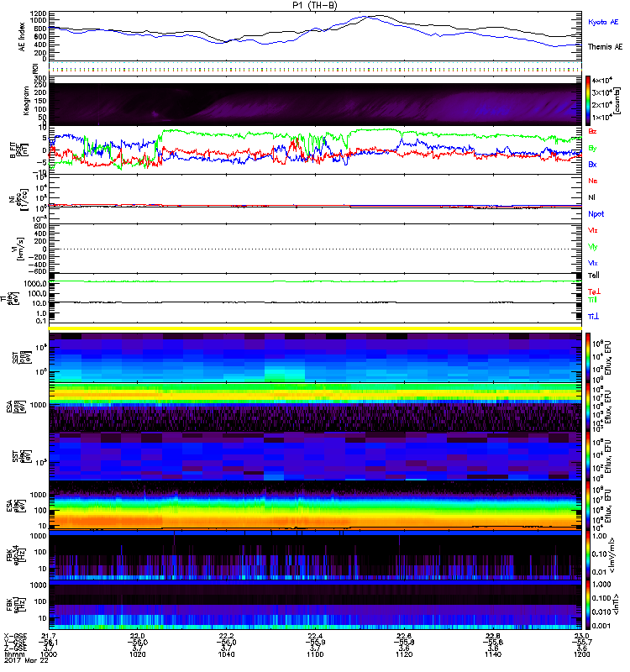Click the 1040 time tick label
Screen dimensions: 630x672
[x=226, y=654]
